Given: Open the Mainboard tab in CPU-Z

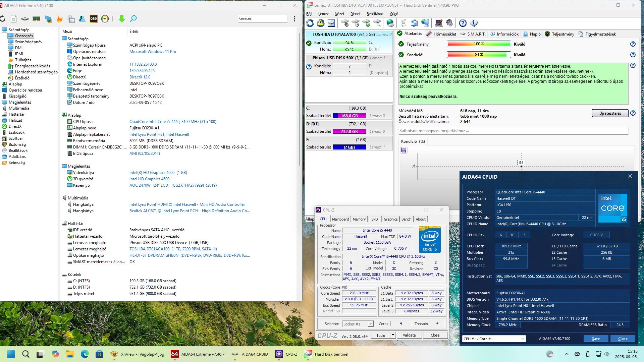Looking at the screenshot, I should coord(340,219).
